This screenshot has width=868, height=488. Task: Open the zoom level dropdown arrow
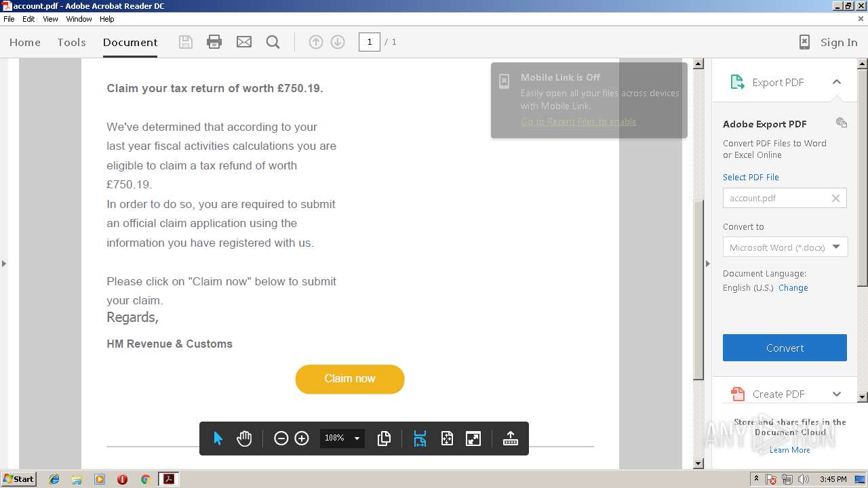[x=357, y=439]
